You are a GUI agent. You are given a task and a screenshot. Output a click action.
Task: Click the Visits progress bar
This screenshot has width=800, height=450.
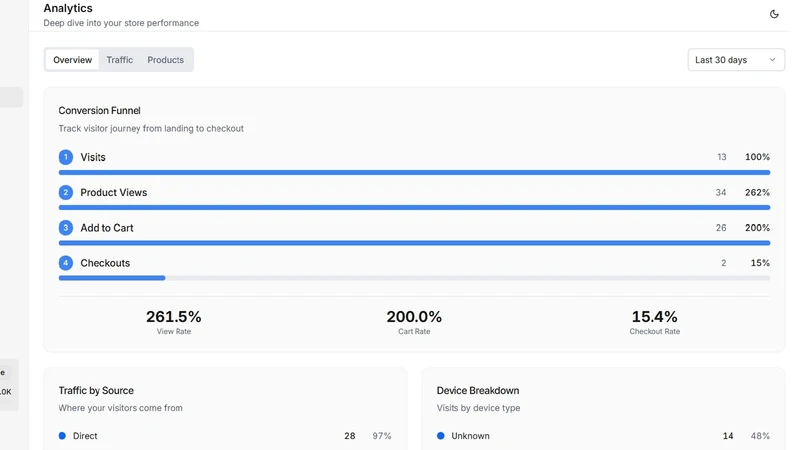[x=414, y=172]
